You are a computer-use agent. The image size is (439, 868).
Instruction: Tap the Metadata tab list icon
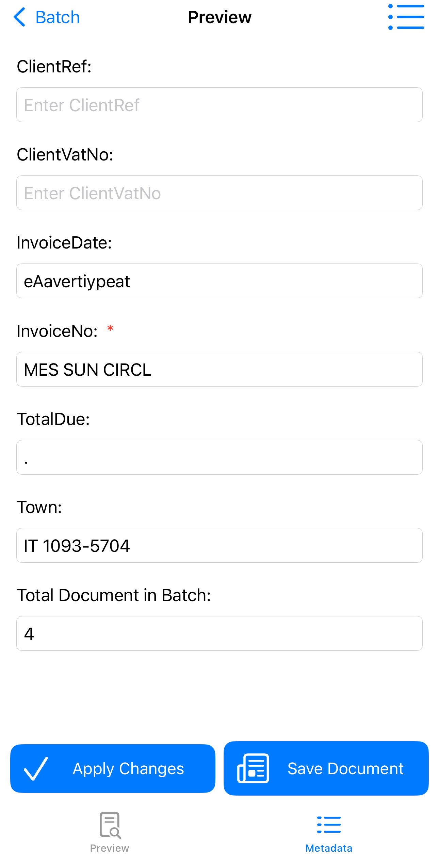pyautogui.click(x=329, y=825)
